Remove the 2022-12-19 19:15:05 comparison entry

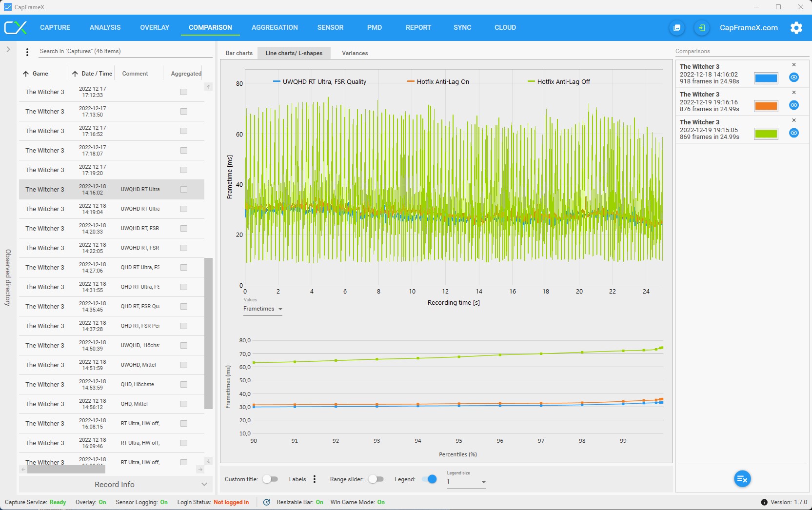coord(794,120)
